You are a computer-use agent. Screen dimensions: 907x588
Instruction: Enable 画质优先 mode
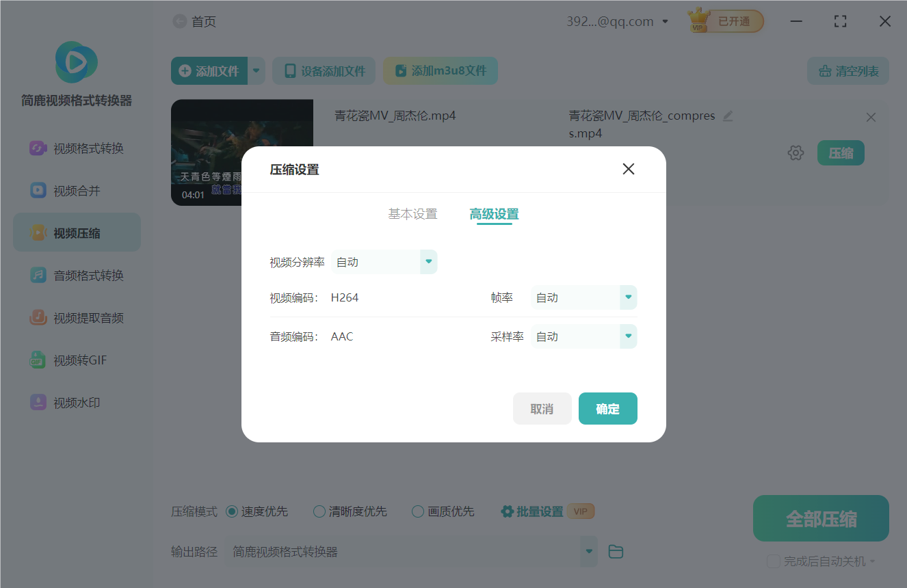coord(417,511)
